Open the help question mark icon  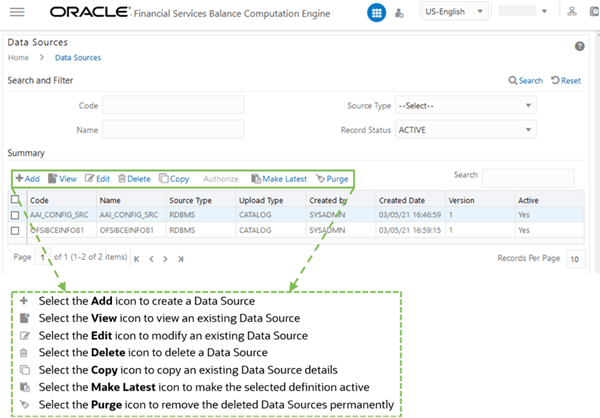579,46
